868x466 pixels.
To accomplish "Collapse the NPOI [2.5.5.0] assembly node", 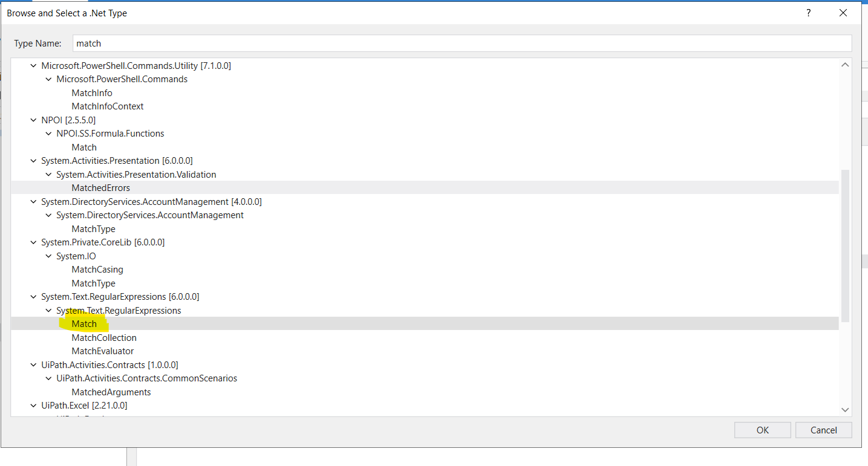I will click(33, 120).
